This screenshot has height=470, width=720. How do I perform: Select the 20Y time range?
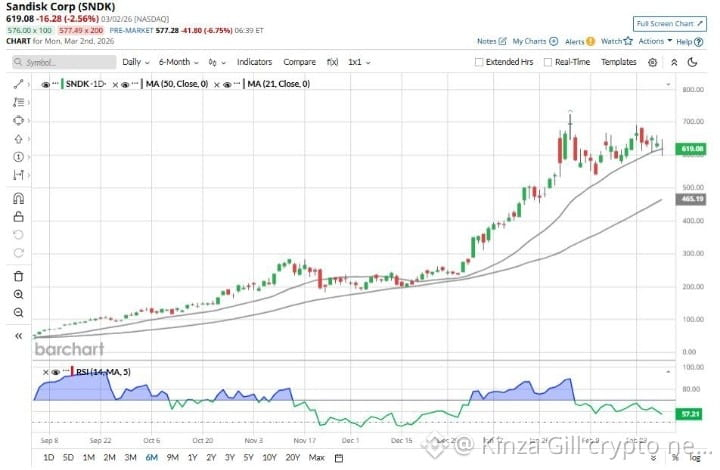292,458
